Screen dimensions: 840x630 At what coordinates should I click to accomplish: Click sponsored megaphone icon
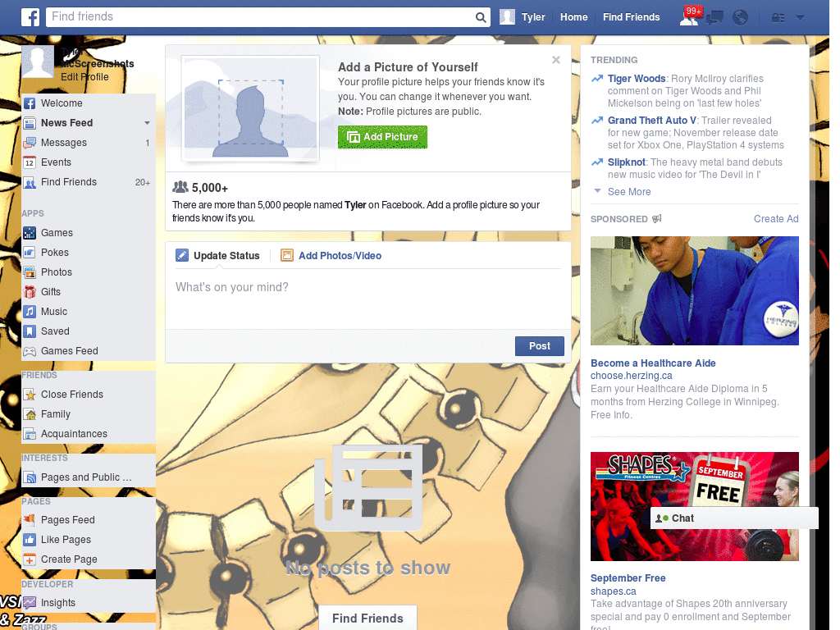[657, 218]
